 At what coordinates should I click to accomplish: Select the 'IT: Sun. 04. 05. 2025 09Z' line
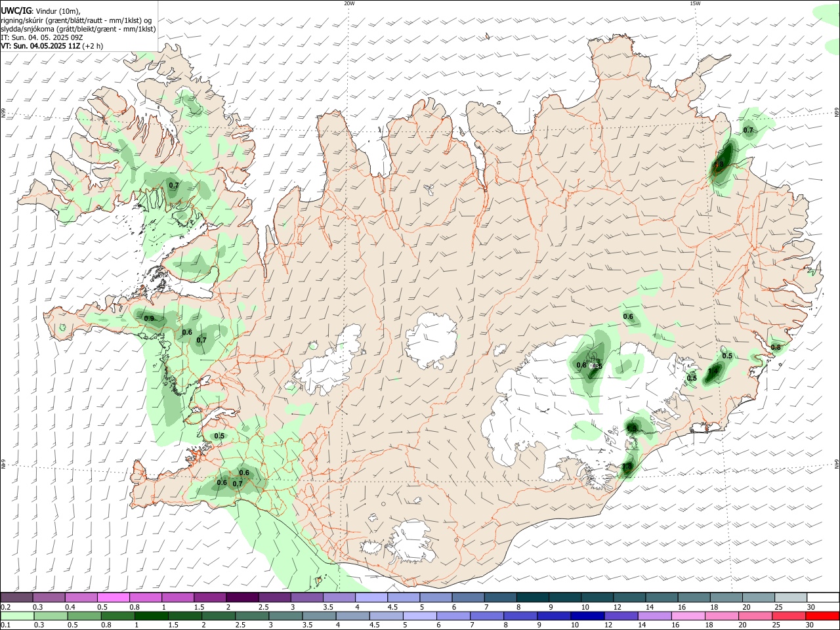(x=42, y=37)
